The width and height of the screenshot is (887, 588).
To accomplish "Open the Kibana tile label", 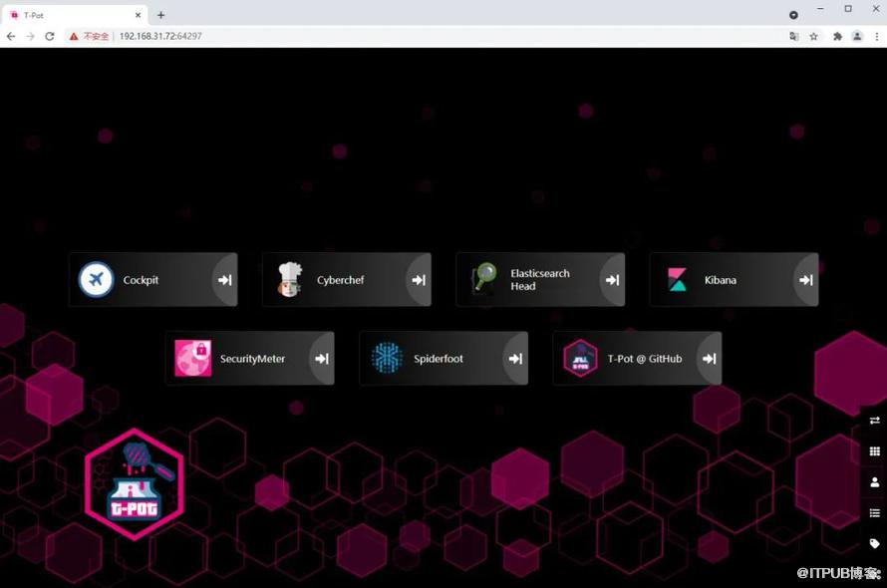I will (x=721, y=280).
